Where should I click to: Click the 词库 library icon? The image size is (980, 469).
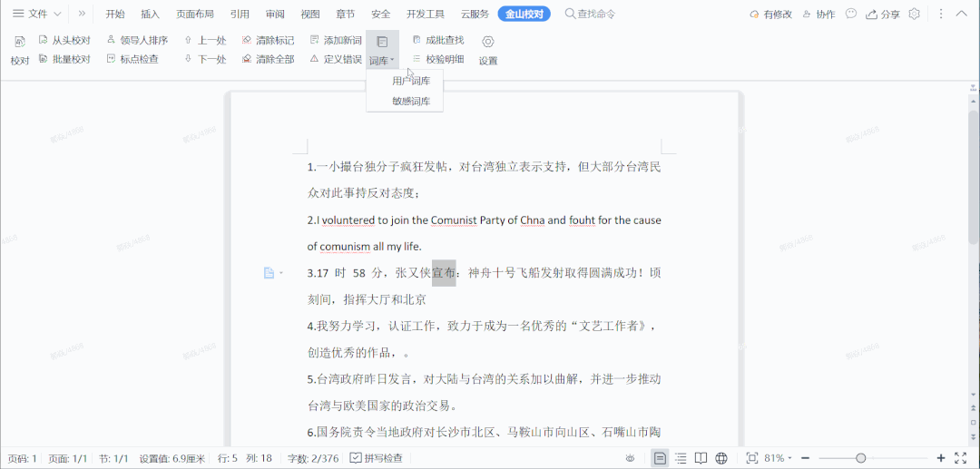click(382, 42)
